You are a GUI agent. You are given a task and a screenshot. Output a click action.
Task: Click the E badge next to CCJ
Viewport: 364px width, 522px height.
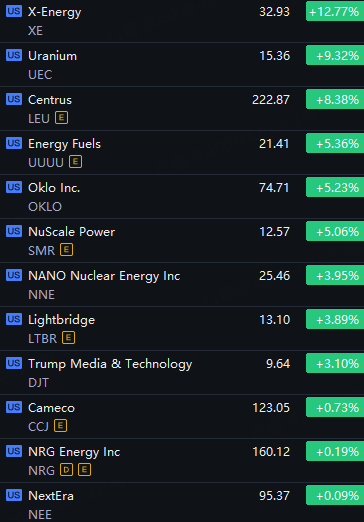pyautogui.click(x=61, y=426)
